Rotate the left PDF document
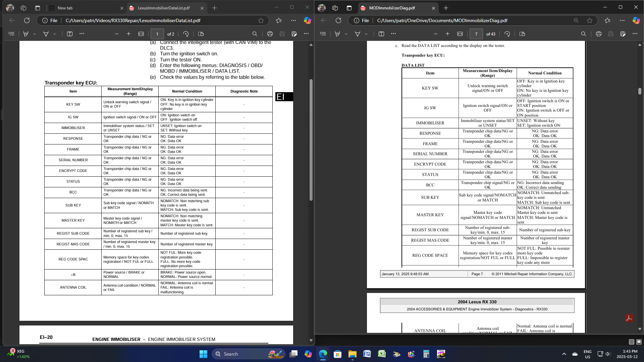 click(186, 34)
